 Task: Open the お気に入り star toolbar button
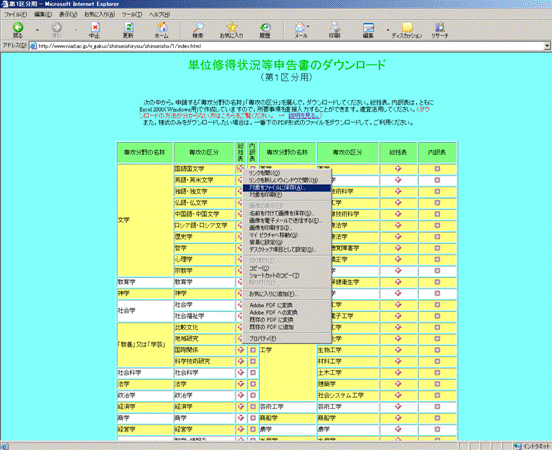231,30
